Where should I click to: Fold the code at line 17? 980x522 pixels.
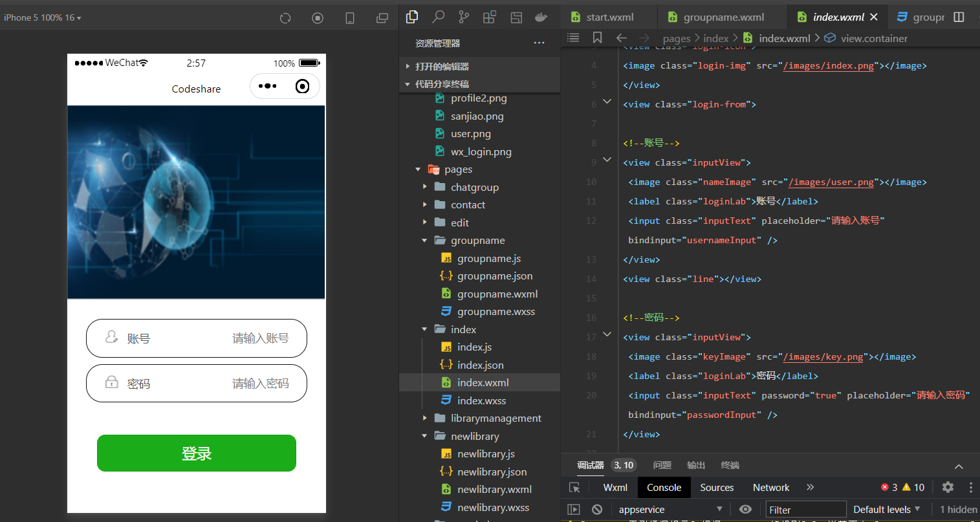[607, 334]
